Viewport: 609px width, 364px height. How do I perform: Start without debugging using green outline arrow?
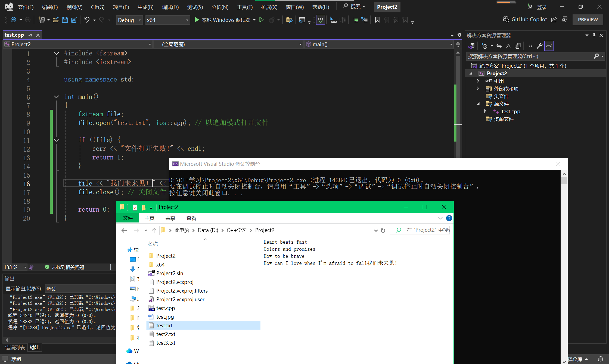261,20
